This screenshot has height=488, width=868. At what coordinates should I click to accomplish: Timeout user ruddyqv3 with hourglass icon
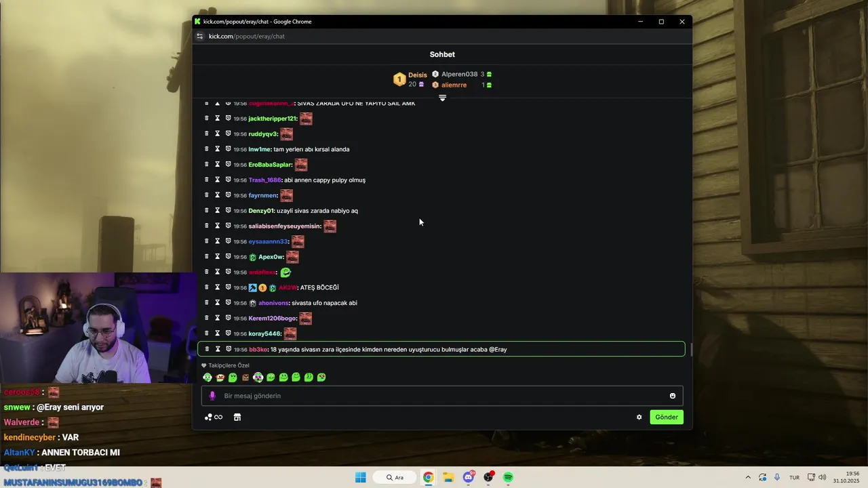tap(218, 134)
